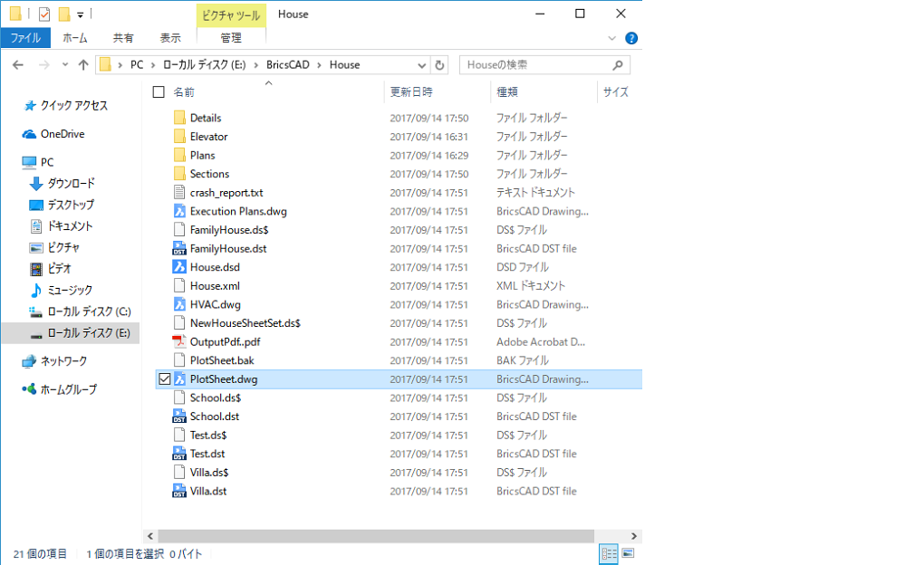Open the Help question mark icon
Screen dimensions: 924x565
pos(631,38)
